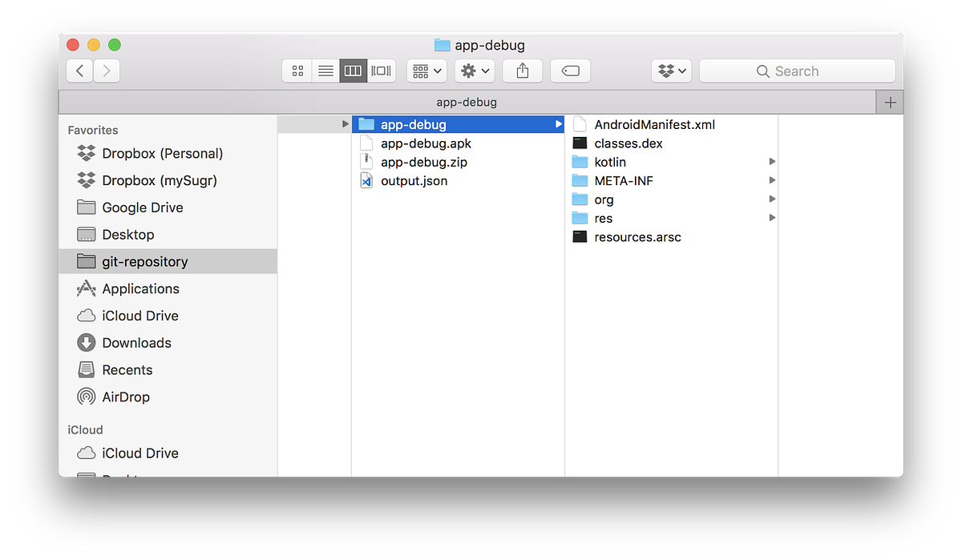The image size is (962, 560).
Task: Expand the kotlin folder arrow
Action: (772, 162)
